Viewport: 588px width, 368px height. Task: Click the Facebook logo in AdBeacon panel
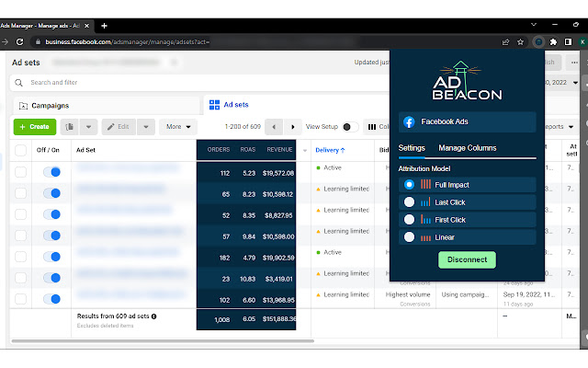pyautogui.click(x=409, y=121)
